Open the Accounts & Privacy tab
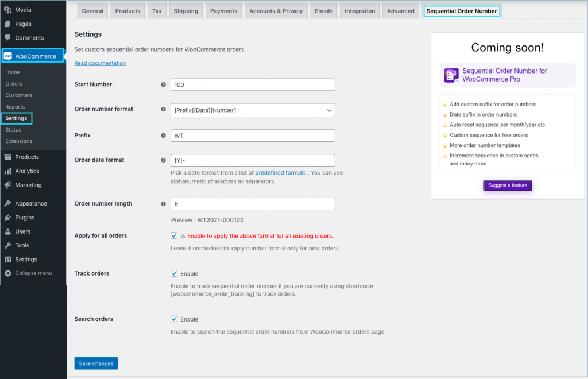Image resolution: width=588 pixels, height=379 pixels. (x=276, y=11)
